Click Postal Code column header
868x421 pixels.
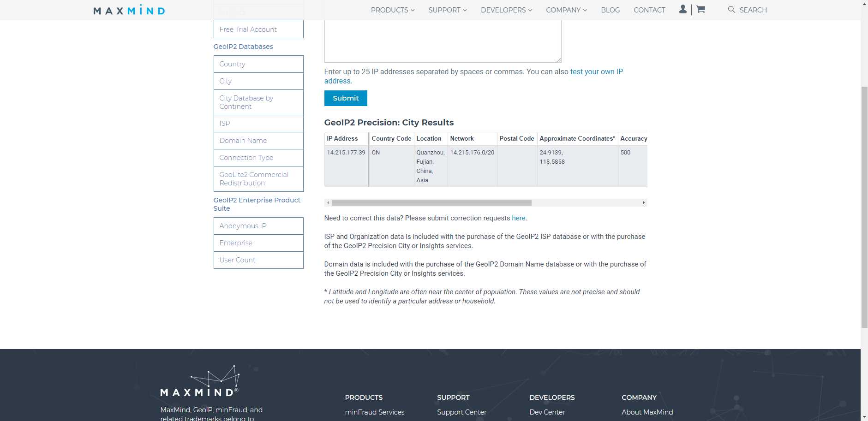click(517, 139)
